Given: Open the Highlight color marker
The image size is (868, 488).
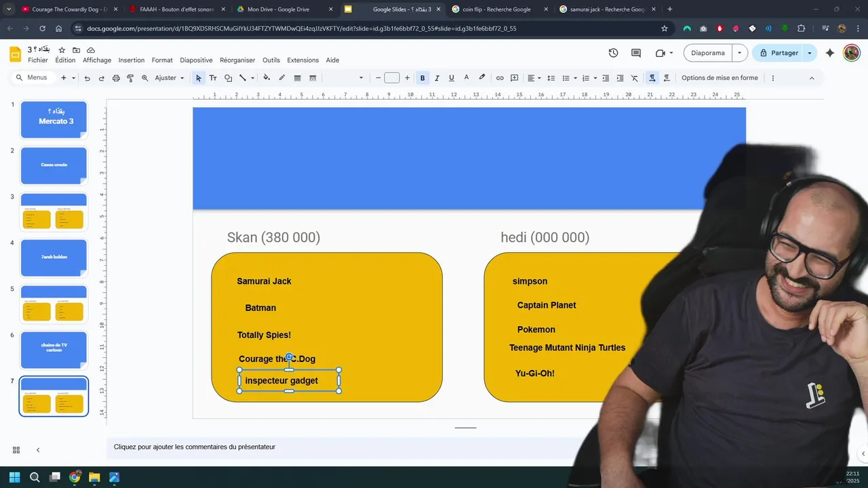Looking at the screenshot, I should (x=482, y=78).
